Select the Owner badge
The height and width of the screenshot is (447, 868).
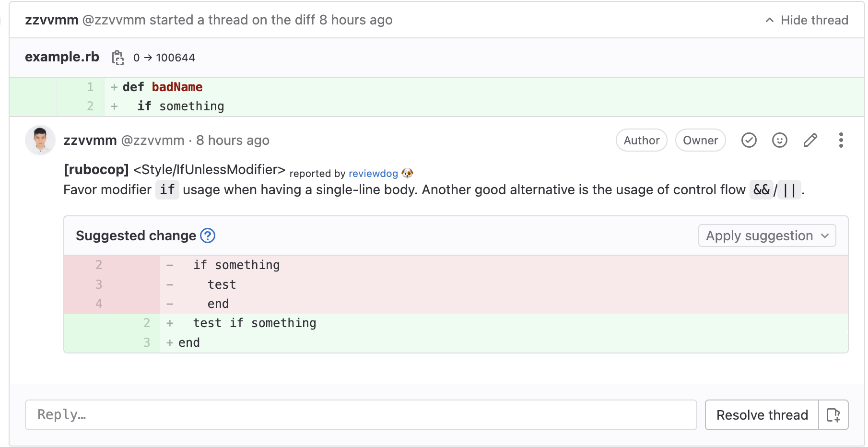pos(700,140)
